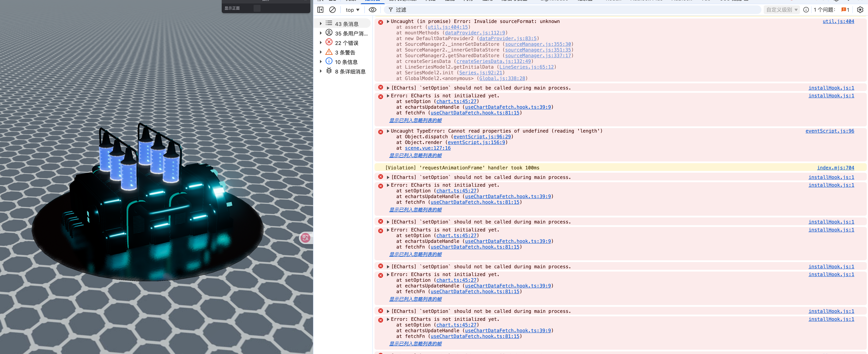The image size is (868, 354).
Task: Open the 自定义级别 log level dropdown
Action: coord(782,10)
